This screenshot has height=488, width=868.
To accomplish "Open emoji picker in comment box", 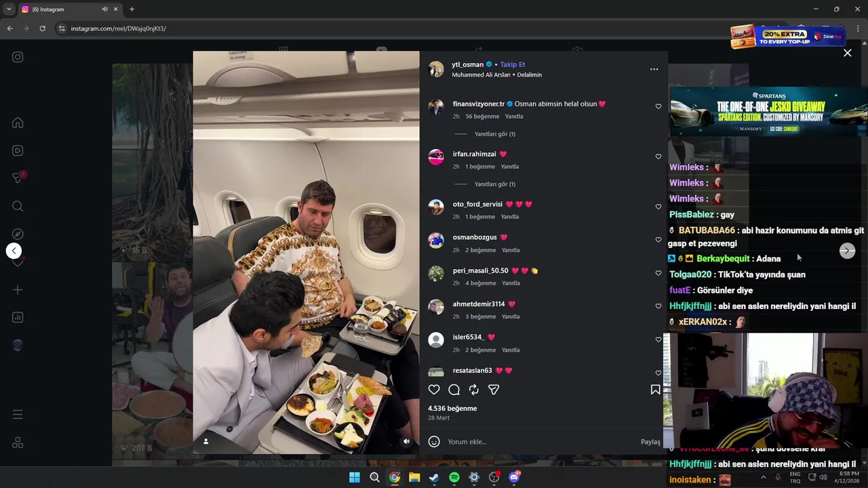I will [435, 442].
